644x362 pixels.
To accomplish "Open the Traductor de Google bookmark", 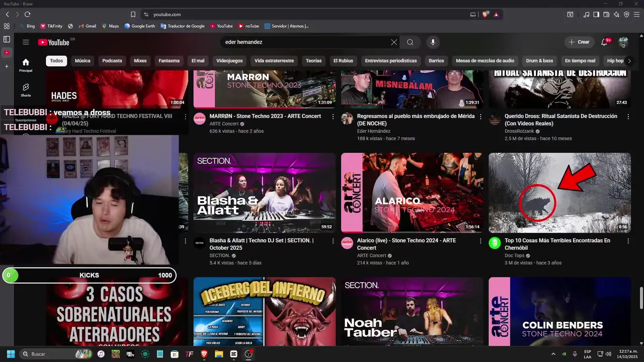I will (183, 26).
